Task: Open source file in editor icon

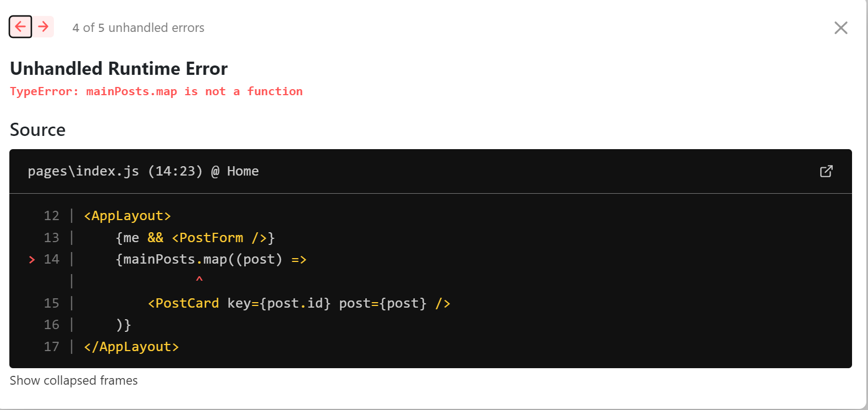Action: pos(826,171)
